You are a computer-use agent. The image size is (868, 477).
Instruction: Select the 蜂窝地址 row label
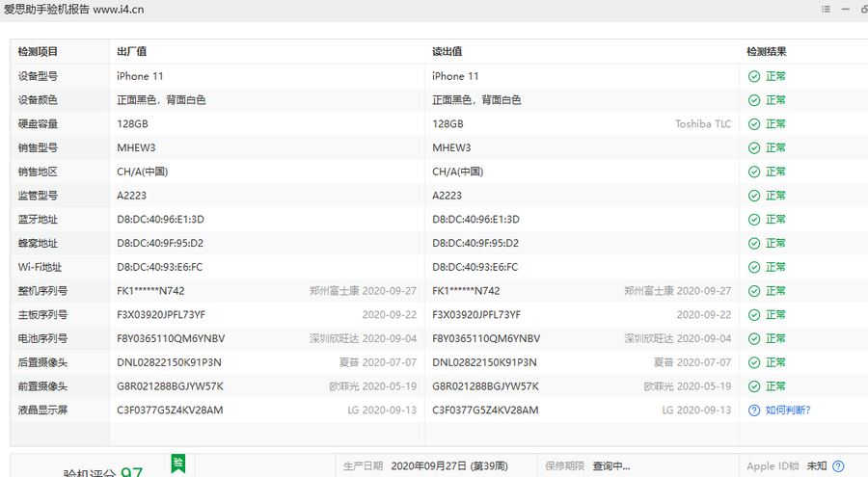[x=38, y=243]
